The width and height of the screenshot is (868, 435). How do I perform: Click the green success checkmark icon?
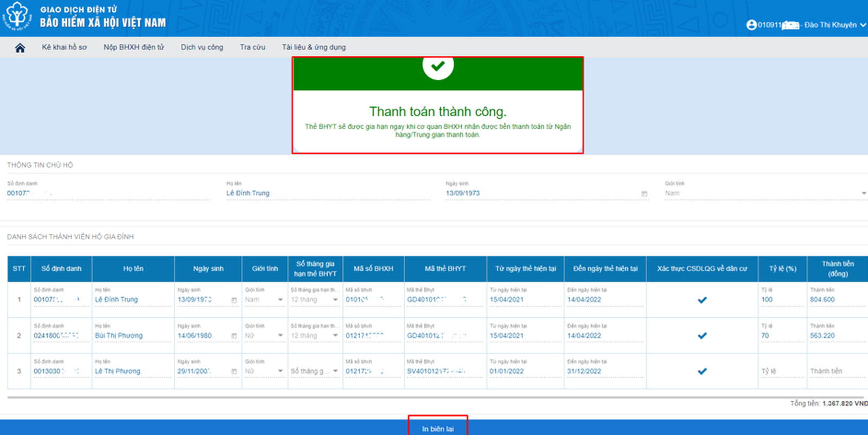coord(438,66)
